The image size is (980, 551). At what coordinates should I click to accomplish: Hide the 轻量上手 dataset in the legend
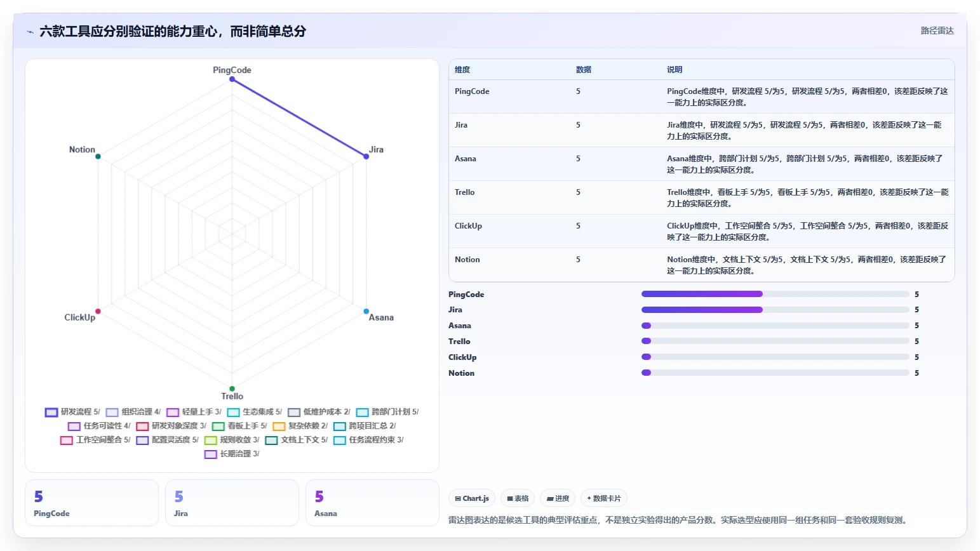[194, 412]
